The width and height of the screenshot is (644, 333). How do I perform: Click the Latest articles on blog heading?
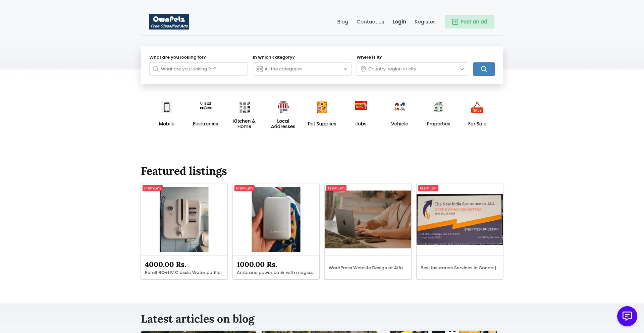pyautogui.click(x=198, y=319)
